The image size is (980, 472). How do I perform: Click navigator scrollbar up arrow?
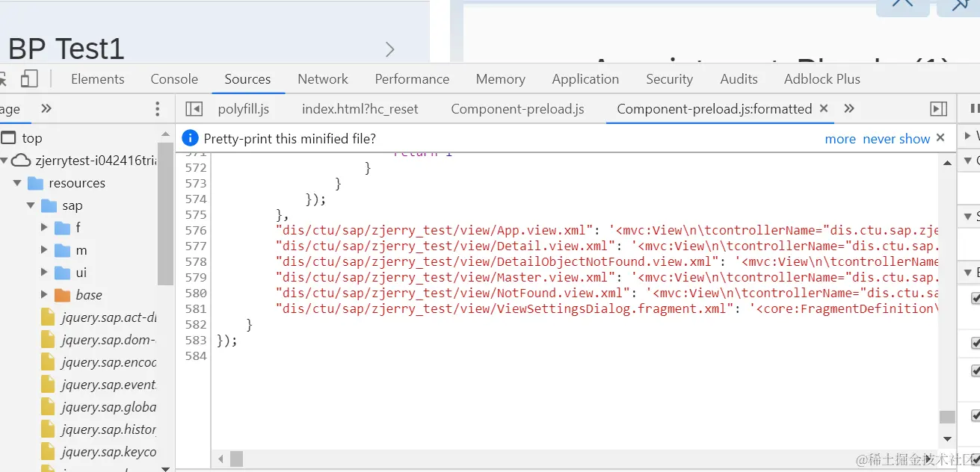point(166,133)
